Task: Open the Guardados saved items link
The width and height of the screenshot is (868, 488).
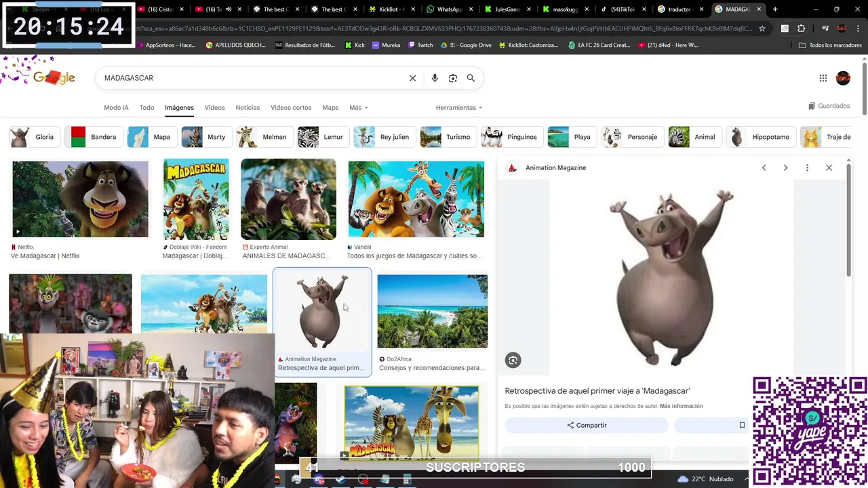Action: pyautogui.click(x=829, y=106)
